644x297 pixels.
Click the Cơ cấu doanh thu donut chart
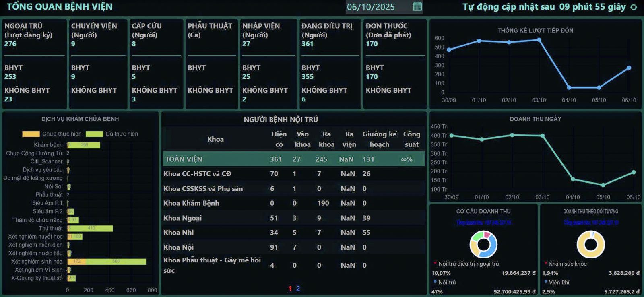[483, 244]
